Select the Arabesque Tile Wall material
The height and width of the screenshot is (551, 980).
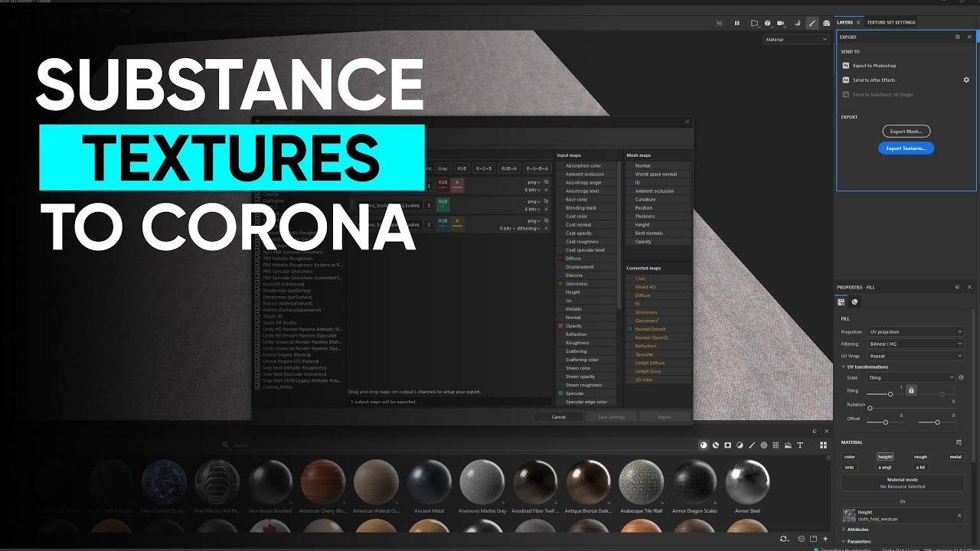pyautogui.click(x=641, y=482)
